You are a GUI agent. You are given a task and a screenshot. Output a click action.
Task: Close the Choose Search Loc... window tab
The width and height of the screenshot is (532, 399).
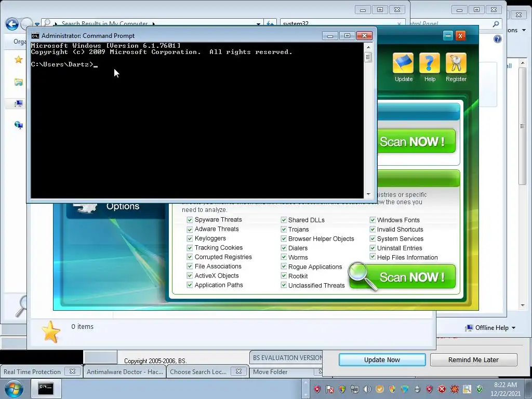click(x=238, y=371)
